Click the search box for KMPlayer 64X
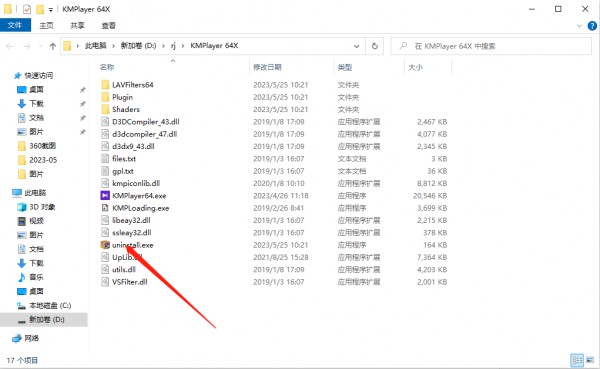Screen dimensions: 600x369 491,46
